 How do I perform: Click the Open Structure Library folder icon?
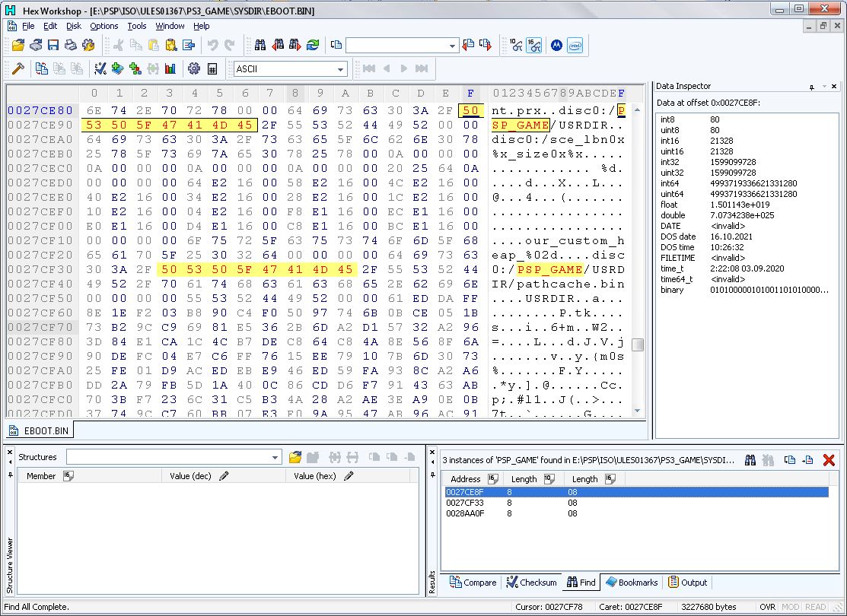(295, 457)
